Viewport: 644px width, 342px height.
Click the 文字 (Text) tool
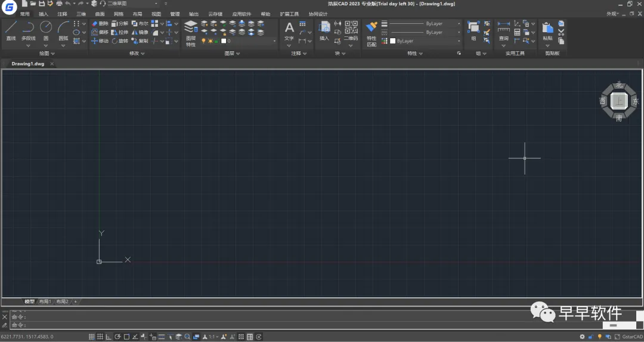pos(289,31)
